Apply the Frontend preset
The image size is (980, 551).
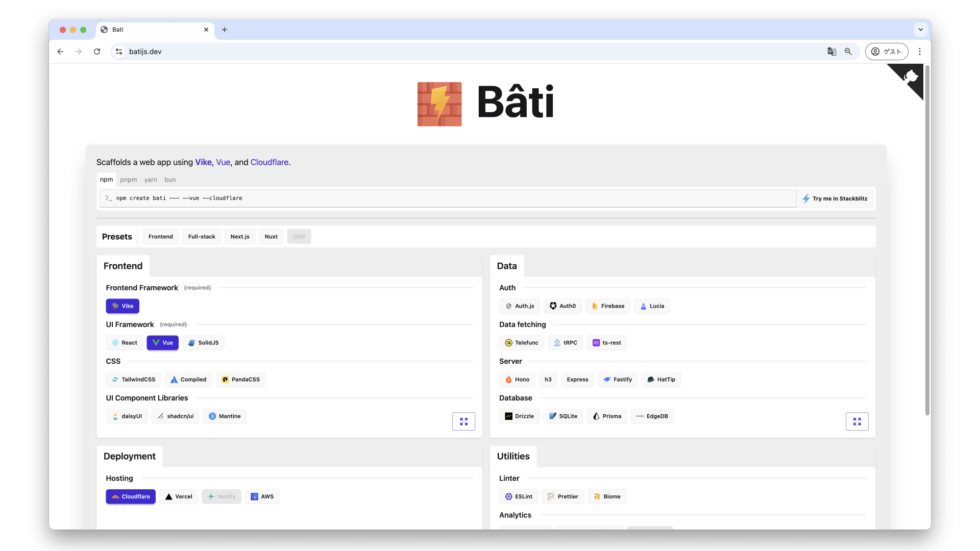(x=161, y=237)
